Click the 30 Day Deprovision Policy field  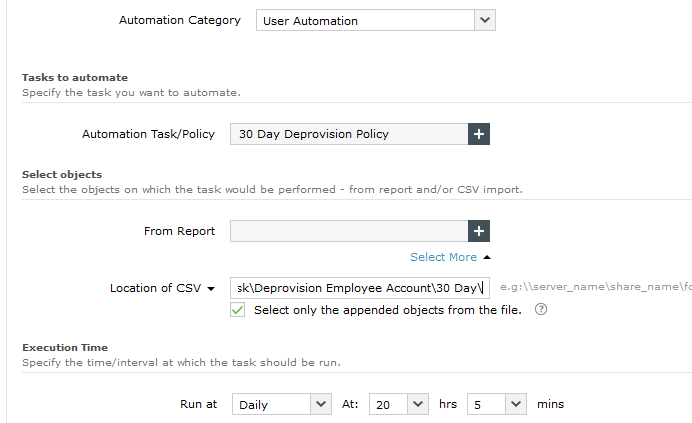click(x=349, y=134)
